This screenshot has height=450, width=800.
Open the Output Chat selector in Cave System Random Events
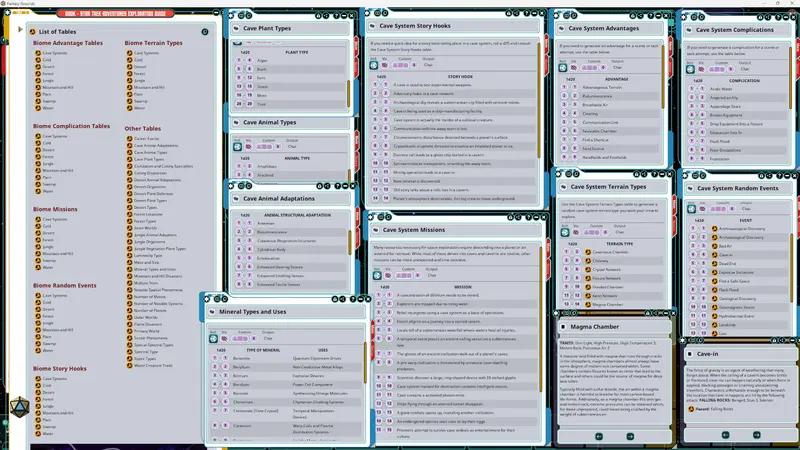[746, 209]
